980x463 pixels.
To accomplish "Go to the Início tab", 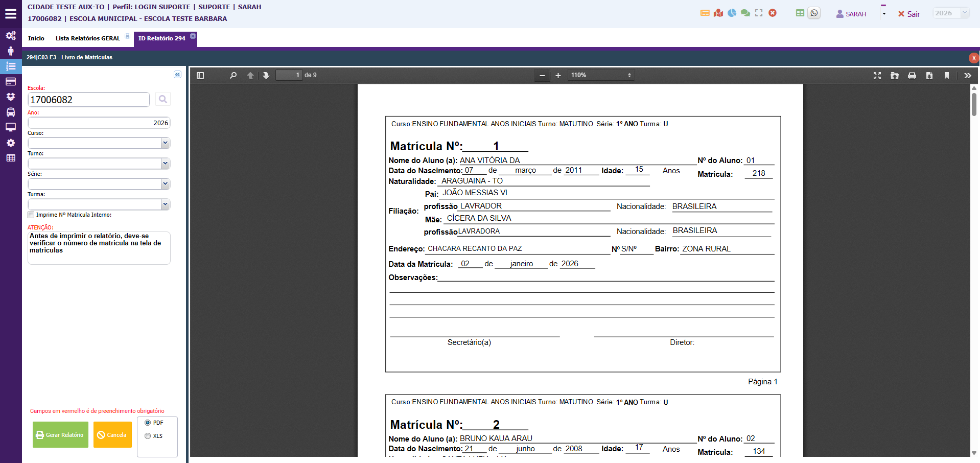I will pos(36,38).
